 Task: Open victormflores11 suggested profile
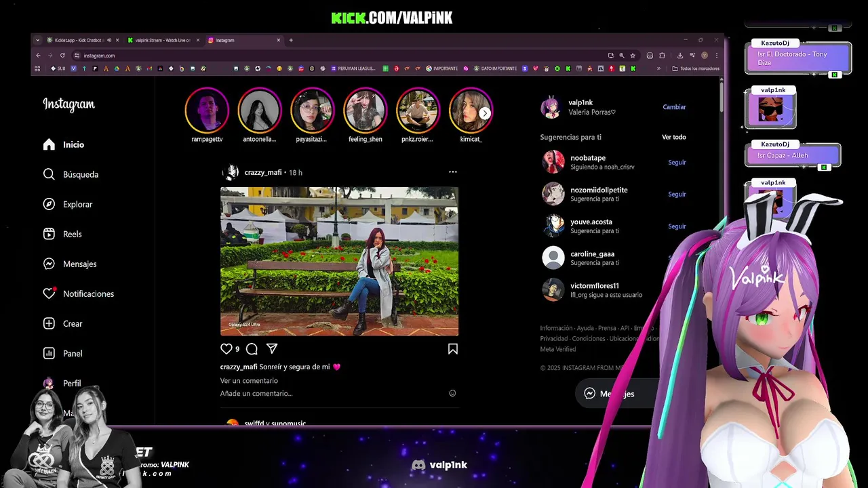tap(595, 286)
